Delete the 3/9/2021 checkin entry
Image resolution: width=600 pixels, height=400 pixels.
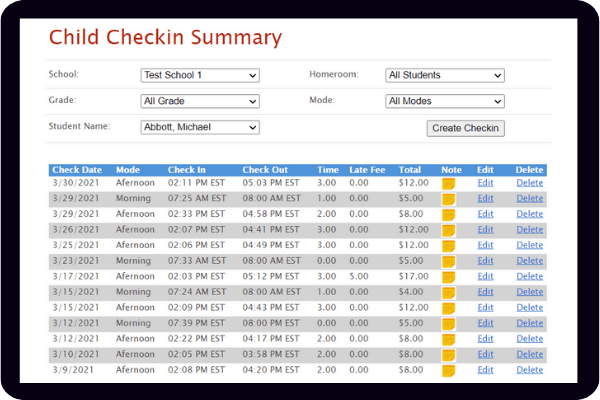point(529,370)
